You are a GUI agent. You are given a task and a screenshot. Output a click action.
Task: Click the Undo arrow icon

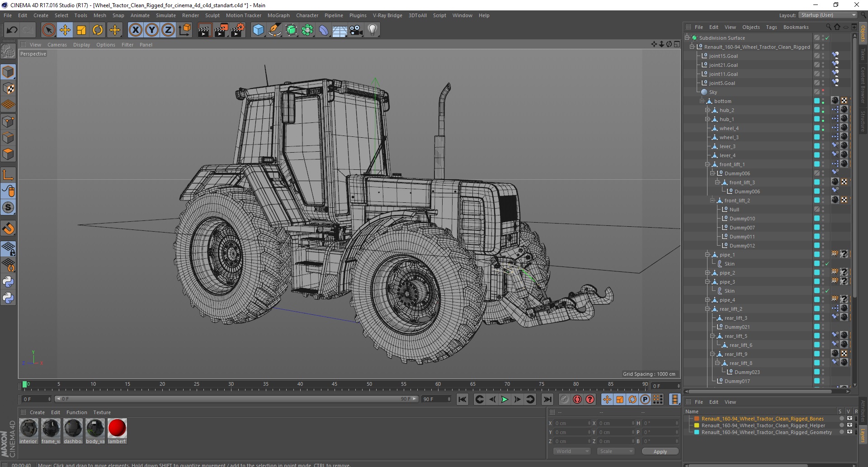(x=12, y=30)
